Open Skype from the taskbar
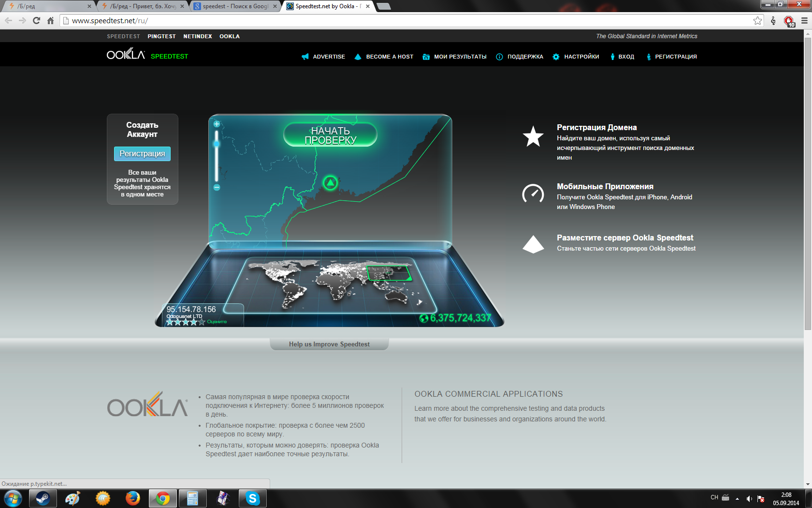 (252, 498)
